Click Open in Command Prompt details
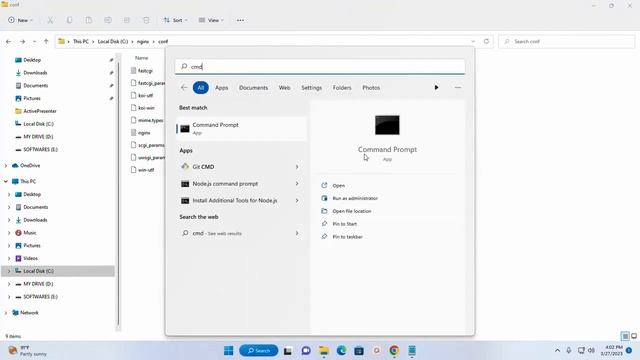This screenshot has width=640, height=360. pos(338,185)
